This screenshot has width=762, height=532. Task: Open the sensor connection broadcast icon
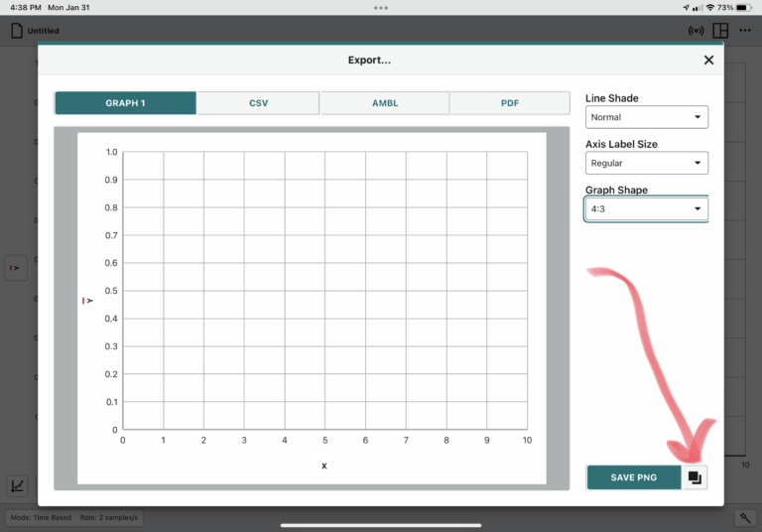tap(696, 31)
